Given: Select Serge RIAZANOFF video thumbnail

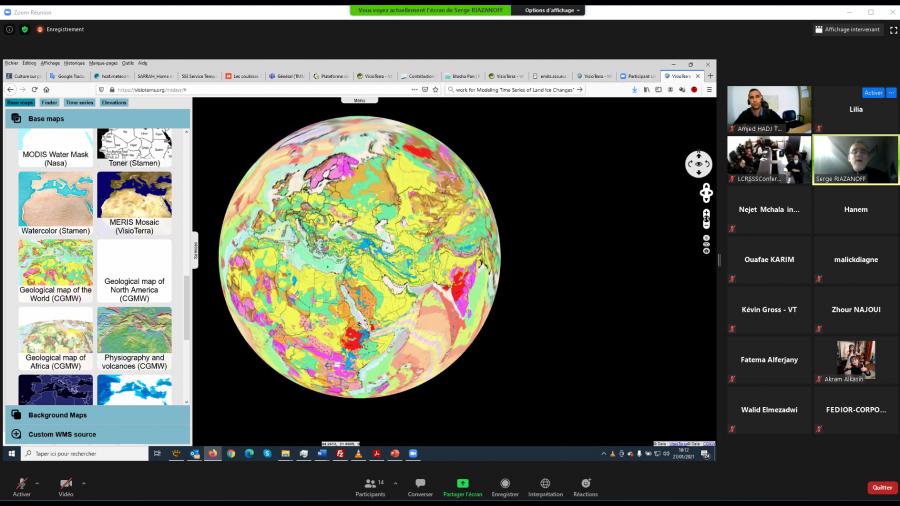Looking at the screenshot, I should [856, 159].
